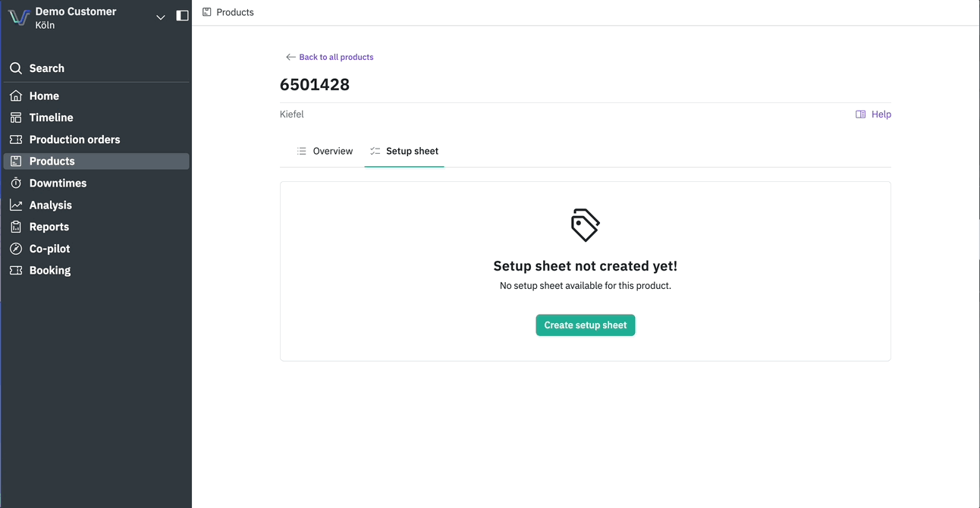
Task: Open Products in the sidebar menu
Action: tap(52, 161)
